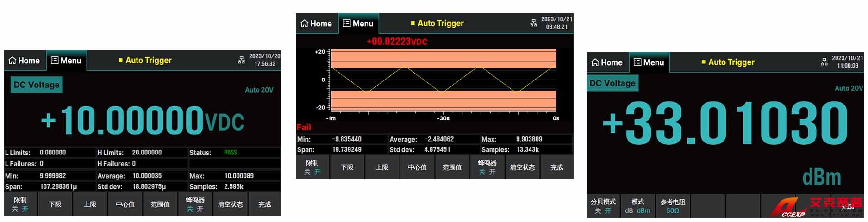Screen dimensions: 868x222
Task: Click Home icon on the +10.00000VDC screen
Action: tap(12, 61)
